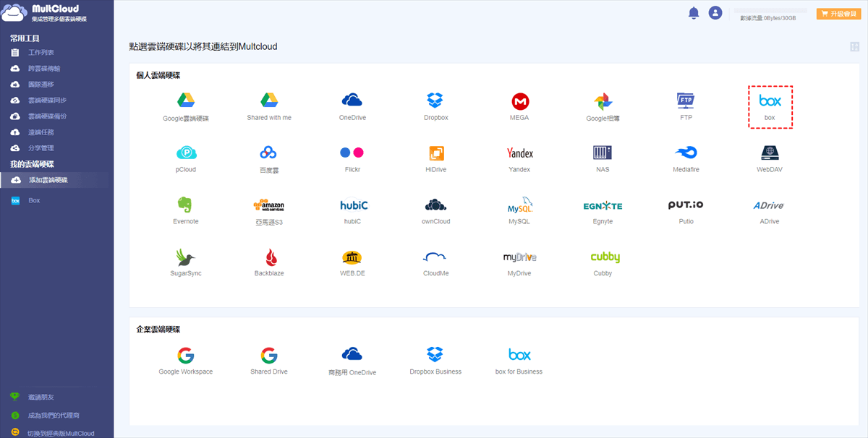Add an FTP connection
Screen dimensions: 868x438
pyautogui.click(x=686, y=101)
